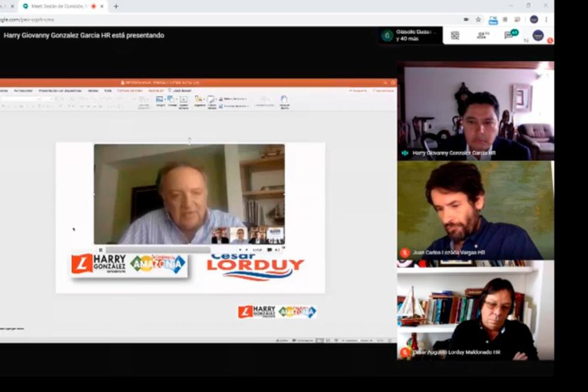The image size is (588, 392).
Task: Bookmark this page with the star icon
Action: [x=478, y=20]
